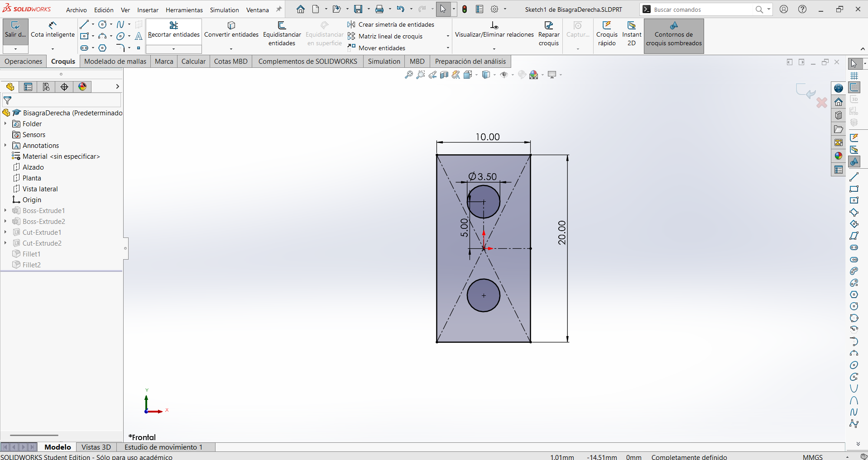Click the Reparar croquis icon
Screen dimensions: 868x460
[549, 34]
